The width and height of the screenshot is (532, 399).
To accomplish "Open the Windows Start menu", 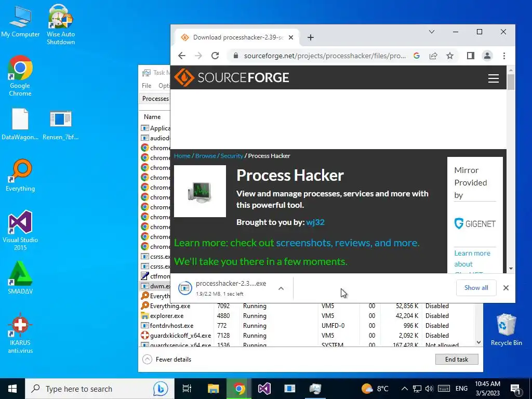I will 12,389.
